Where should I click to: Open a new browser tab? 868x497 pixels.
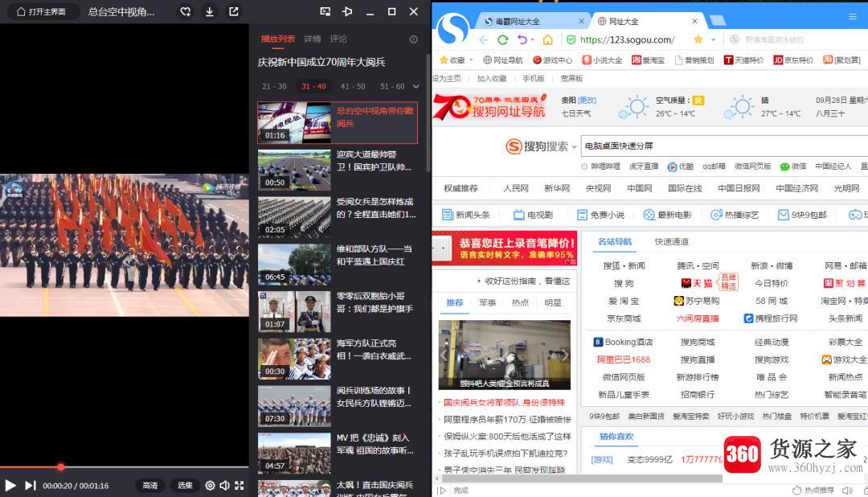point(718,21)
